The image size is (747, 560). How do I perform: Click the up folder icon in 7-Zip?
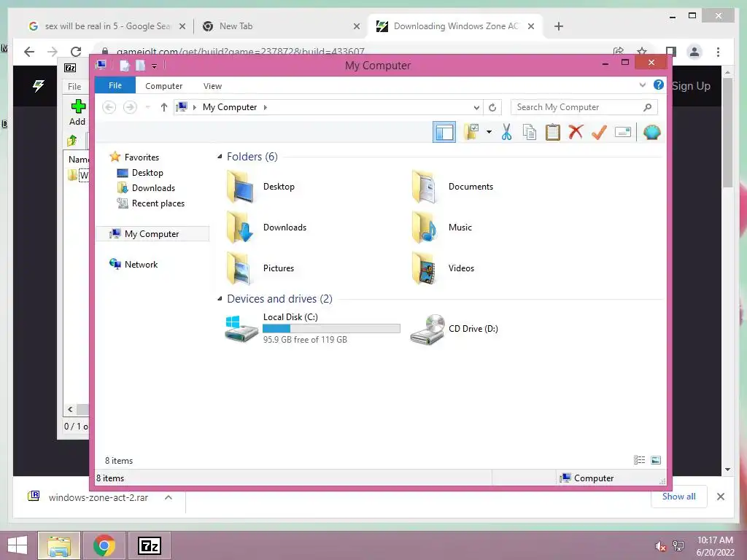[x=72, y=141]
